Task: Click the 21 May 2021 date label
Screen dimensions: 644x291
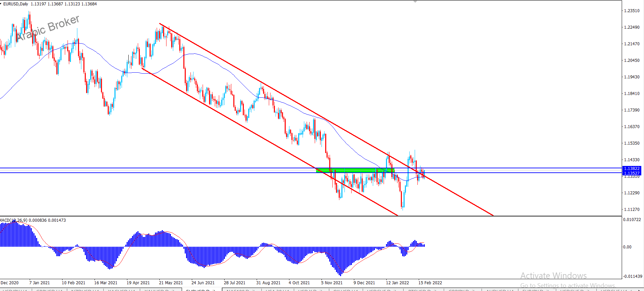Action: coord(171,283)
